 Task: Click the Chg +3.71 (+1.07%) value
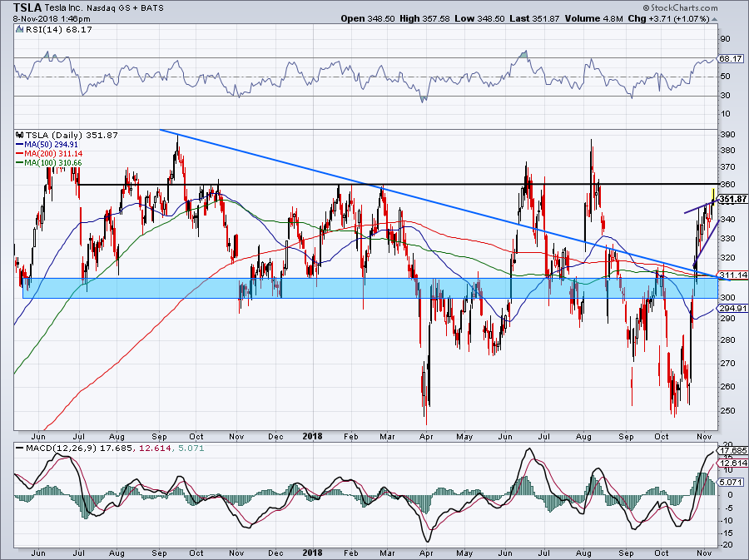(669, 18)
